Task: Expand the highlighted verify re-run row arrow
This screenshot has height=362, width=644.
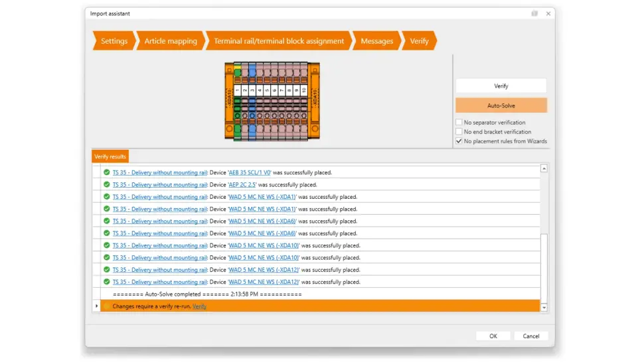Action: click(x=97, y=306)
